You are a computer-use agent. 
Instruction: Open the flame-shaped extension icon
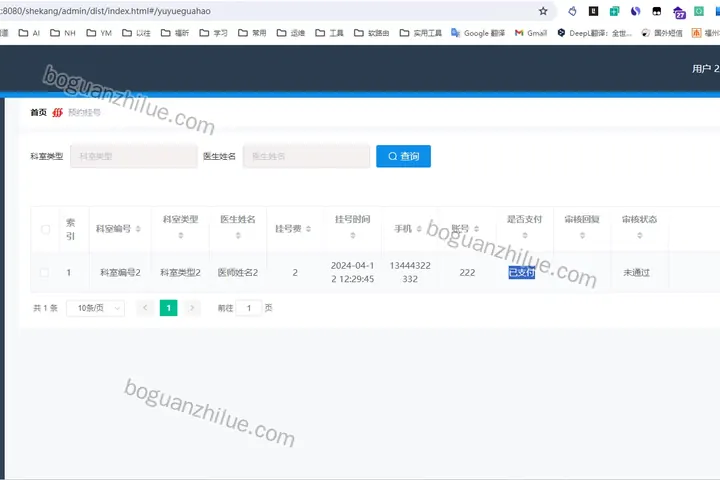pyautogui.click(x=572, y=11)
